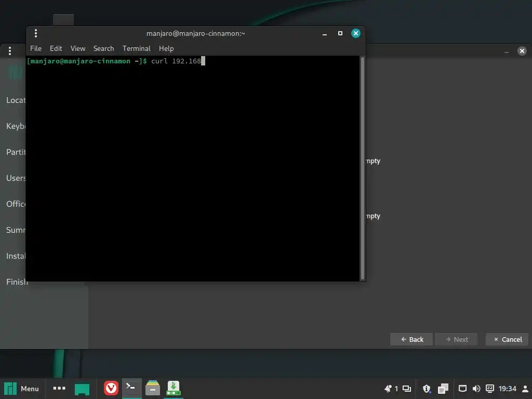Close the terminal window
532x399 pixels.
point(355,33)
